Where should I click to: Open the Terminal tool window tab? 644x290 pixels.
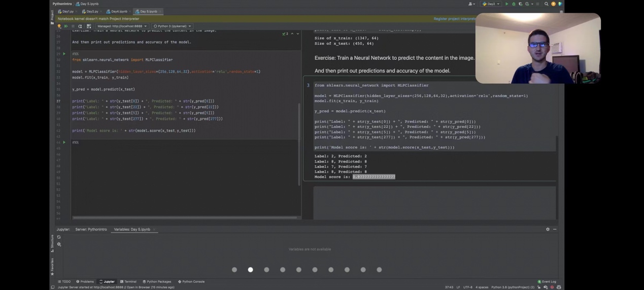pos(128,281)
